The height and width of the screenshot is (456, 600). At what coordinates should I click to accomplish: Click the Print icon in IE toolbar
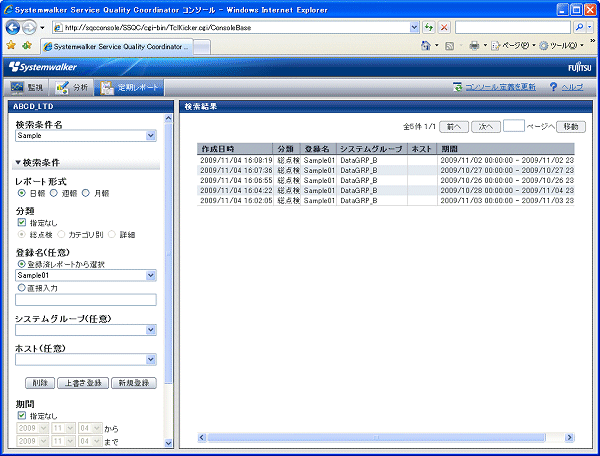[476, 46]
